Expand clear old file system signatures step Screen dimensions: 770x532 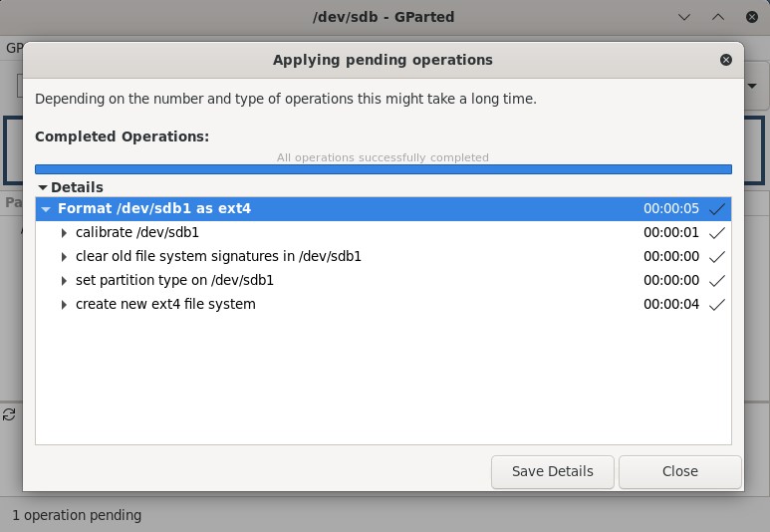point(65,257)
